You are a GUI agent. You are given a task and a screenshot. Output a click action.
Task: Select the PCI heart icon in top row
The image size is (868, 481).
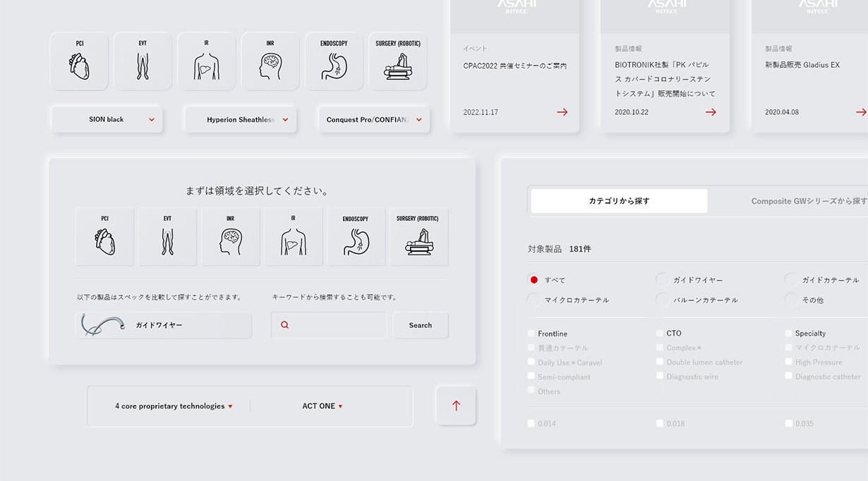79,61
